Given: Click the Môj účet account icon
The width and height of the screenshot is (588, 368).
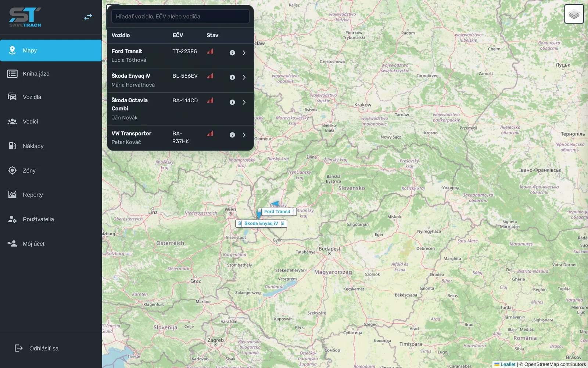Looking at the screenshot, I should (12, 243).
